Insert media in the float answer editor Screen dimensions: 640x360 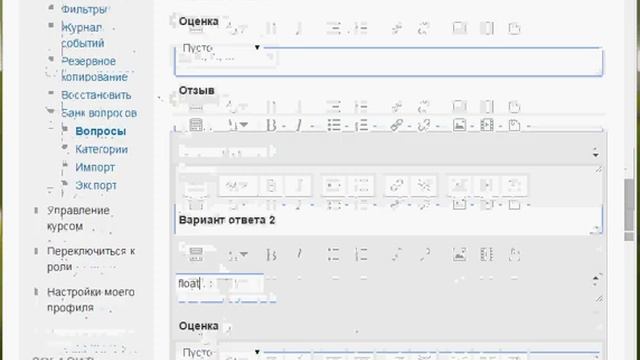(487, 254)
